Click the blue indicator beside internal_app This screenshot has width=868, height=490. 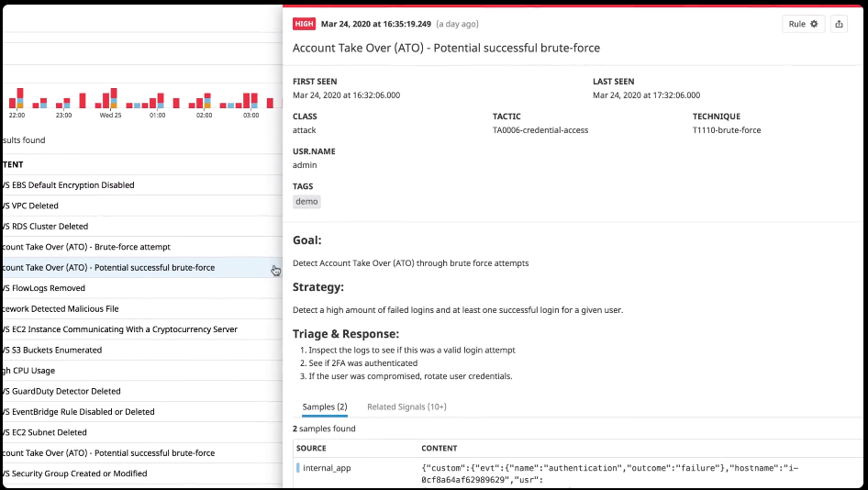coord(297,468)
